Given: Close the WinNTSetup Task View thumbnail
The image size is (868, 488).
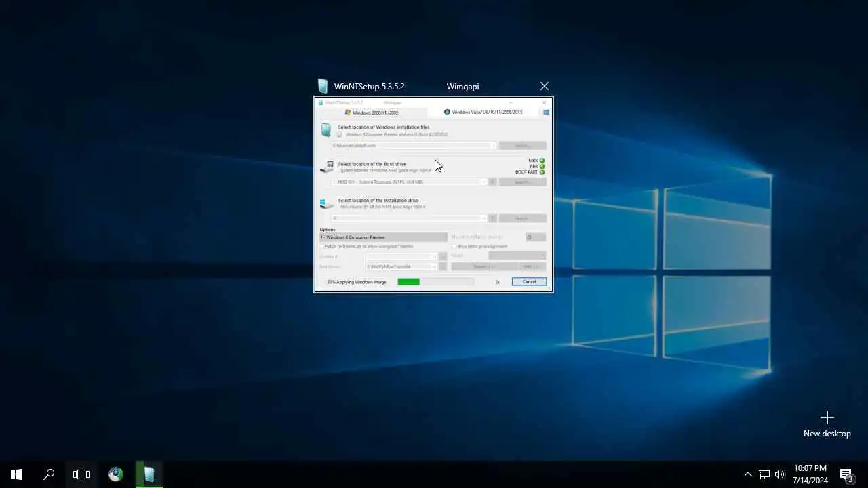Looking at the screenshot, I should pos(545,86).
